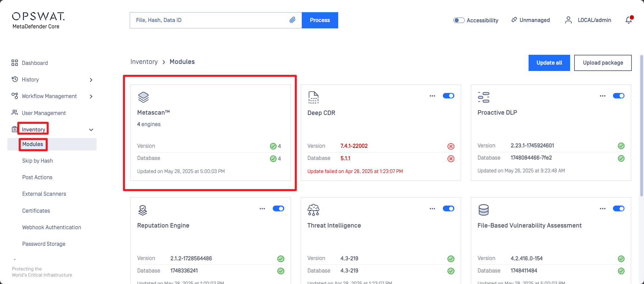The width and height of the screenshot is (644, 284).
Task: Click Deep CDR database error icon
Action: click(451, 159)
